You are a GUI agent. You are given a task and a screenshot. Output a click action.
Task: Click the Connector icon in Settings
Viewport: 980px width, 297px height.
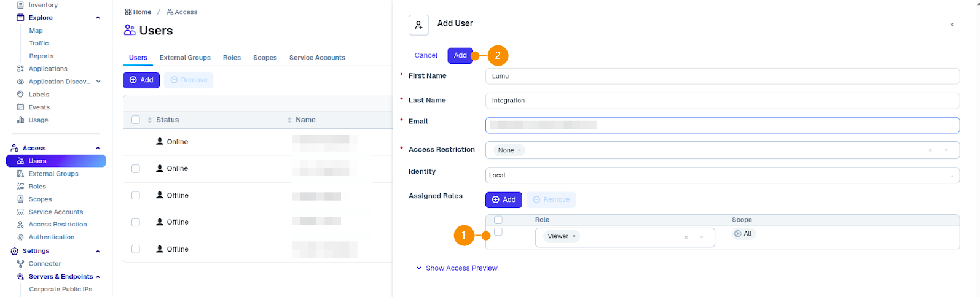pos(20,264)
